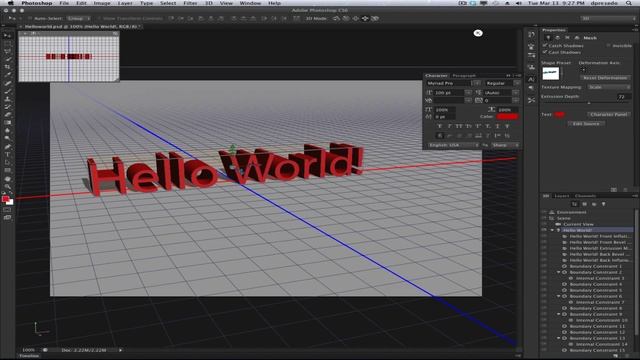Screen dimensions: 640x360
Task: Filter 3D panel by meshes
Action: (584, 204)
